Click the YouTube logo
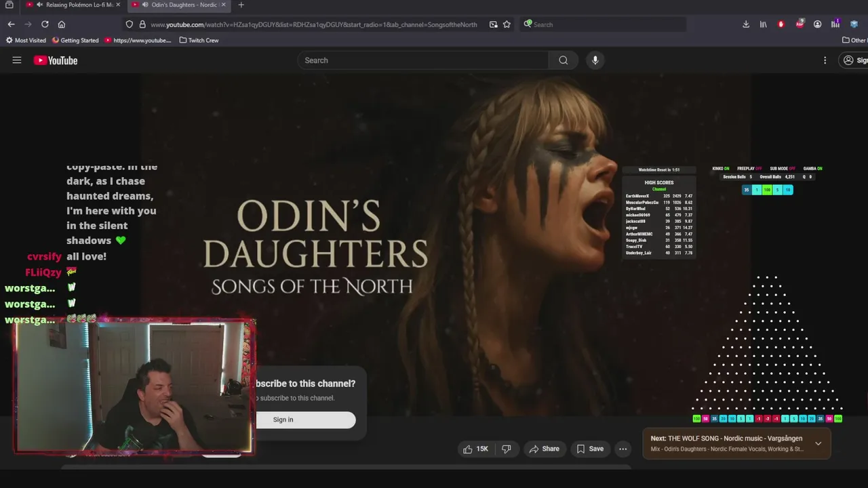Screen dimensions: 868x488 [x=56, y=60]
